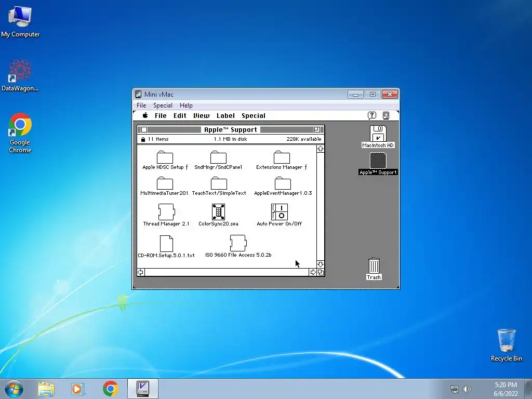The image size is (532, 399).
Task: Click the Apple Support disk icon on desktop
Action: (x=378, y=161)
